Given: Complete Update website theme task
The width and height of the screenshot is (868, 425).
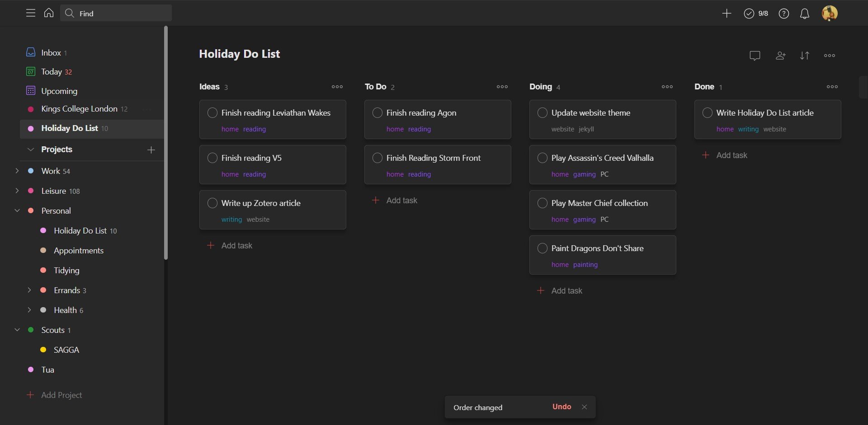Looking at the screenshot, I should tap(542, 113).
